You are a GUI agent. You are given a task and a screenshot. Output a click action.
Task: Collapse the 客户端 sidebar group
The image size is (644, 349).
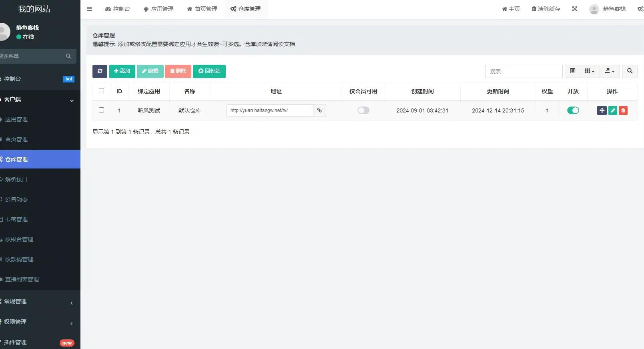tap(40, 100)
